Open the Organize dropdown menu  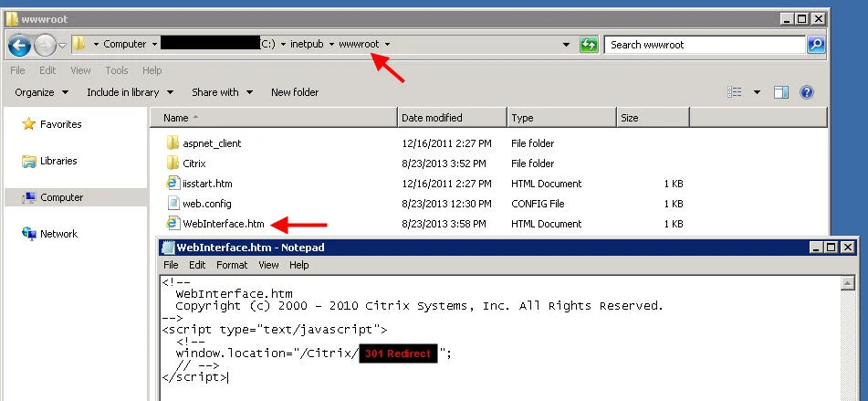pos(41,92)
